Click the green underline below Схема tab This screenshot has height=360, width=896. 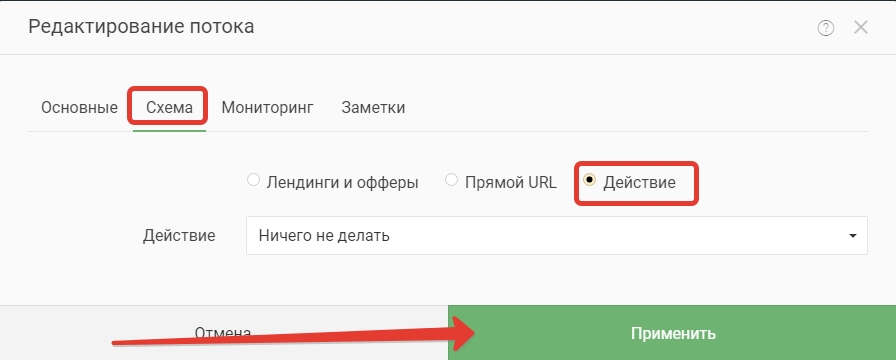(x=169, y=131)
